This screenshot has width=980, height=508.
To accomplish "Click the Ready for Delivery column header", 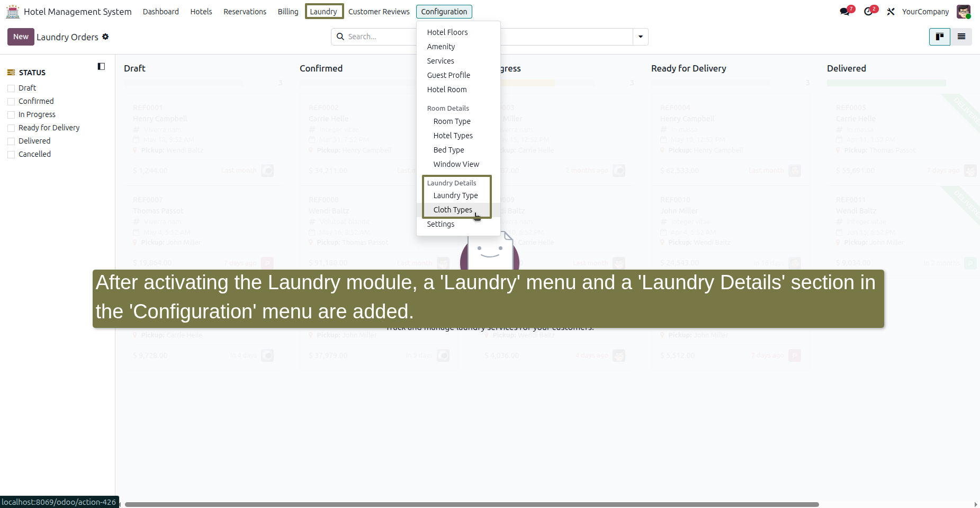I will point(688,68).
